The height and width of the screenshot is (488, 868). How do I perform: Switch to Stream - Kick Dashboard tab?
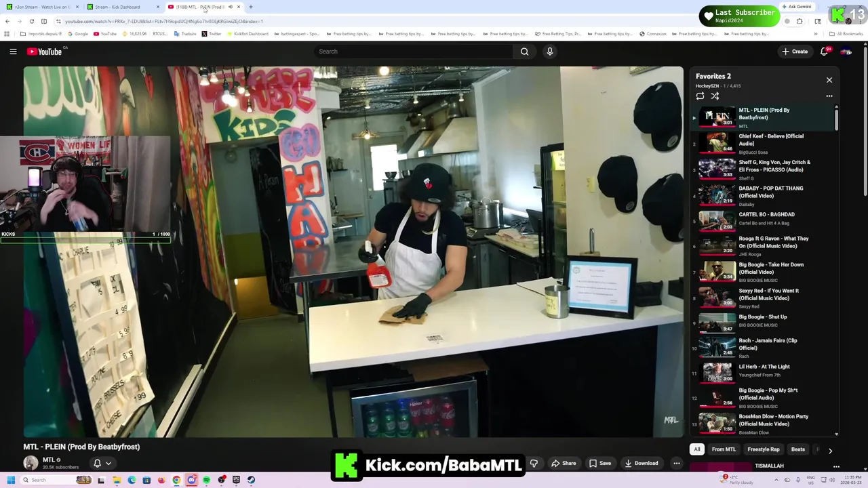pyautogui.click(x=122, y=7)
